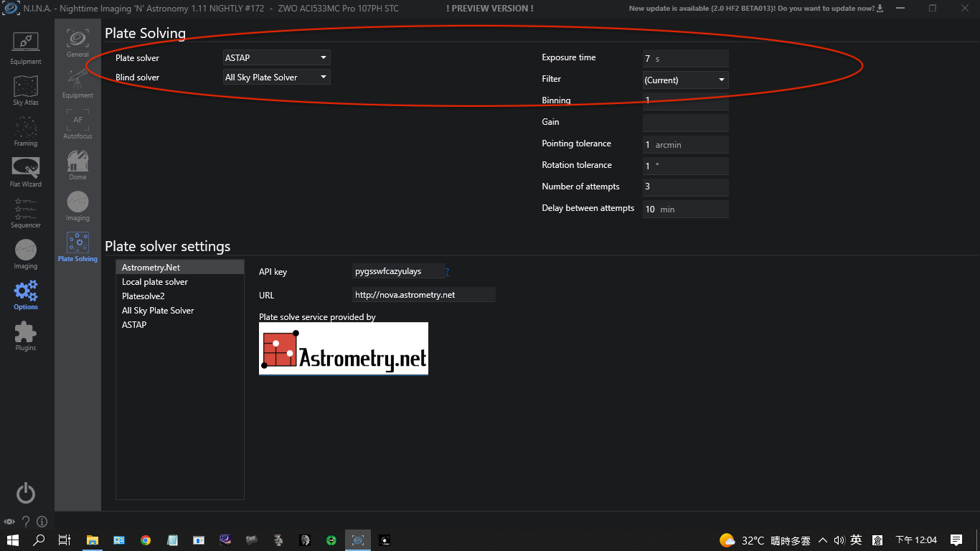Click the question mark help icon
The height and width of the screenshot is (551, 980).
coord(26,522)
